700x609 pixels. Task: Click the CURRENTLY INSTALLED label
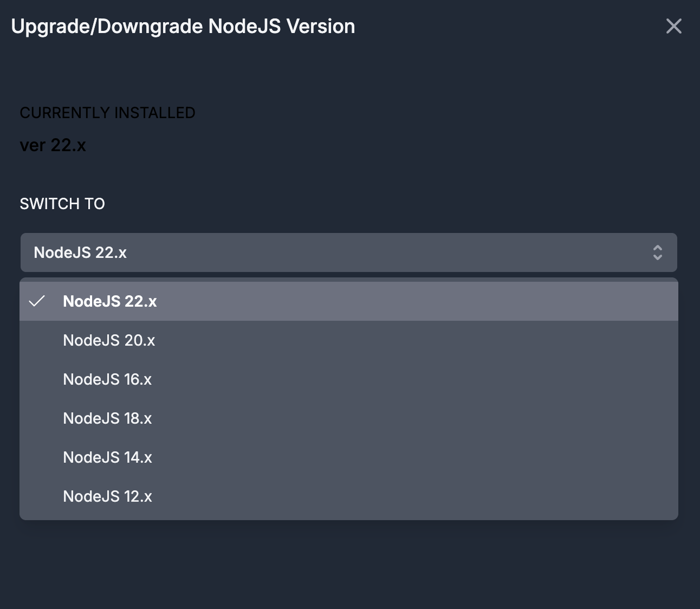click(107, 113)
